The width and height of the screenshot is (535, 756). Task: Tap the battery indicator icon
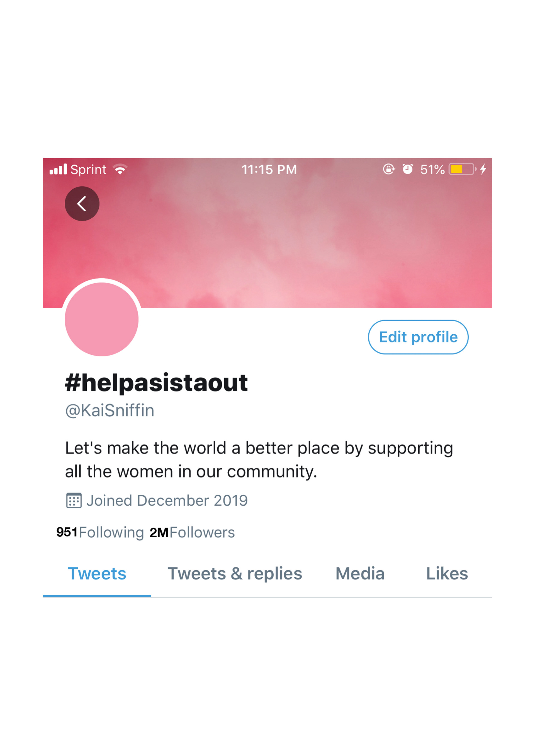[462, 169]
